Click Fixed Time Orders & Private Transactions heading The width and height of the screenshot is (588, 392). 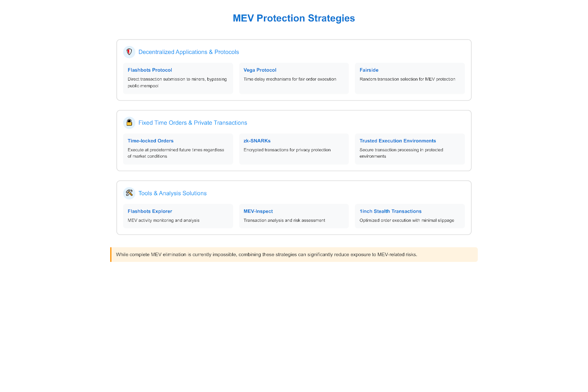click(193, 123)
